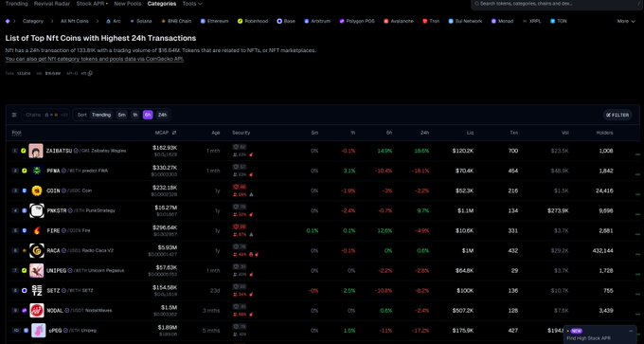The height and width of the screenshot is (344, 644).
Task: Filter by Polygon POS chain
Action: tap(357, 21)
